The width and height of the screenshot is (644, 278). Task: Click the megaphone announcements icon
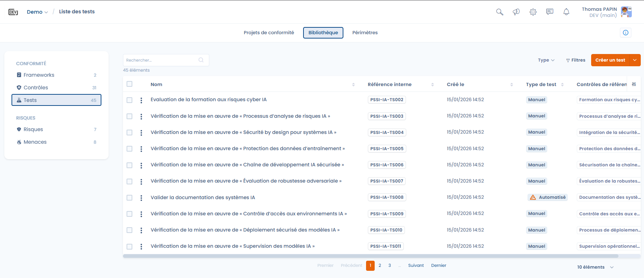point(516,12)
